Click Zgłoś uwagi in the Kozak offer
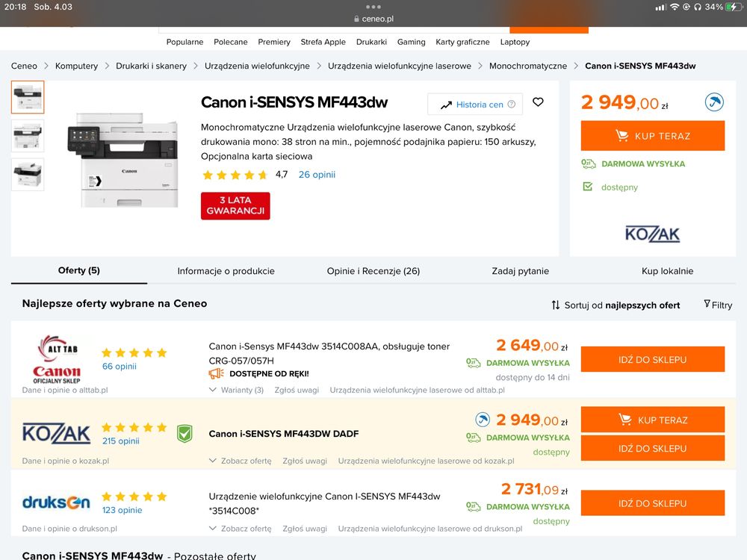The width and height of the screenshot is (747, 560). tap(305, 461)
